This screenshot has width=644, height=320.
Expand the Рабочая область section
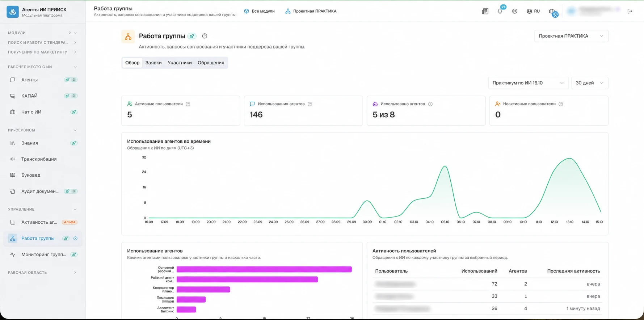click(43, 273)
